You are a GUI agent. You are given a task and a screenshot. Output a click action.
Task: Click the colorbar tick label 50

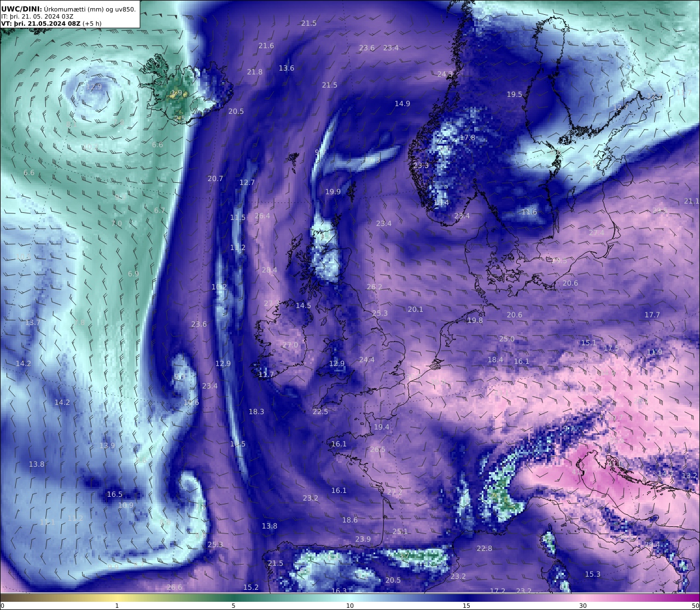pos(695,606)
